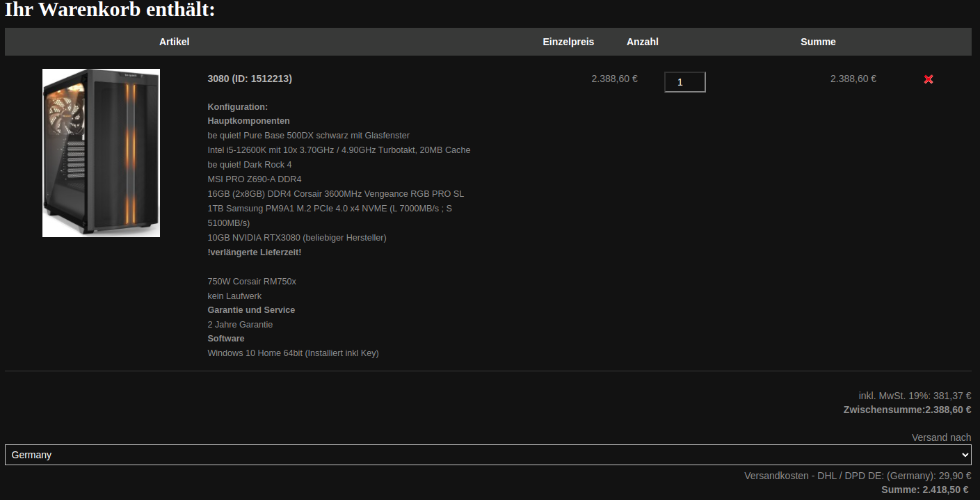
Task: Click the Artikel column header
Action: click(174, 42)
